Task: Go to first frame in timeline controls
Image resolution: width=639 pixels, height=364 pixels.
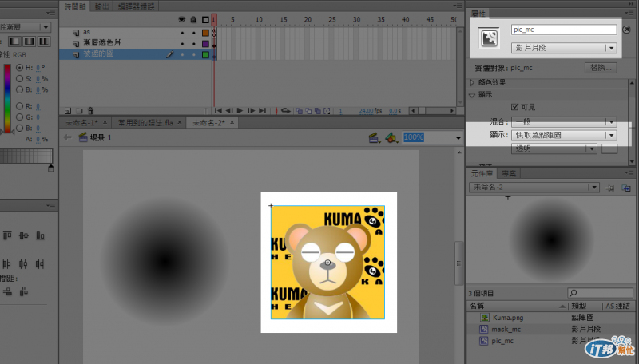Action: pos(218,111)
